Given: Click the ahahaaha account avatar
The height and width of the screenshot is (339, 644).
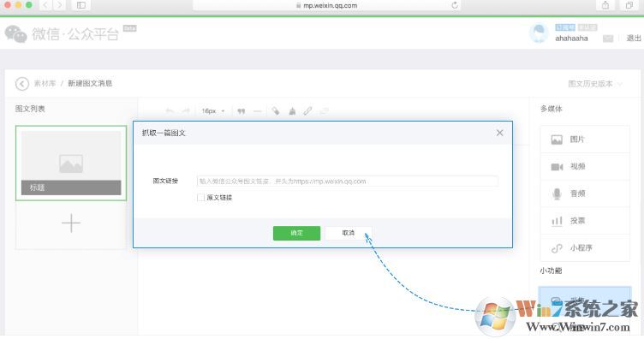Looking at the screenshot, I should pyautogui.click(x=539, y=33).
